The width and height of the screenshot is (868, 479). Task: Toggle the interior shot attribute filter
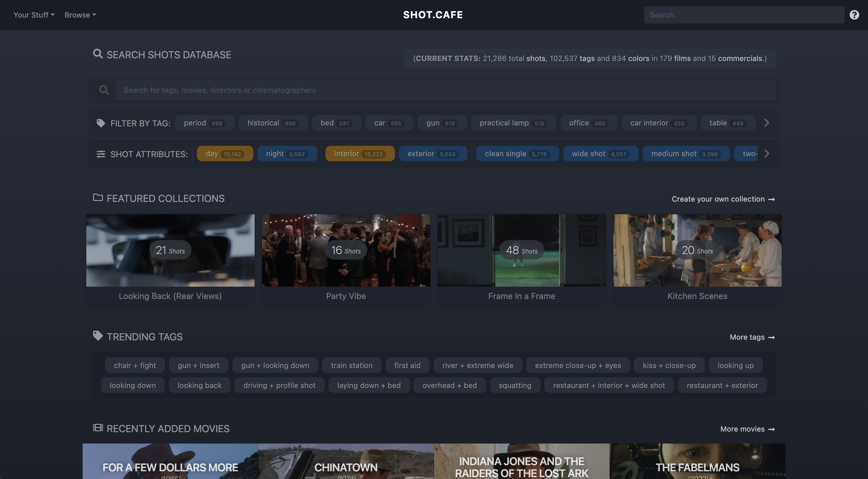[359, 154]
